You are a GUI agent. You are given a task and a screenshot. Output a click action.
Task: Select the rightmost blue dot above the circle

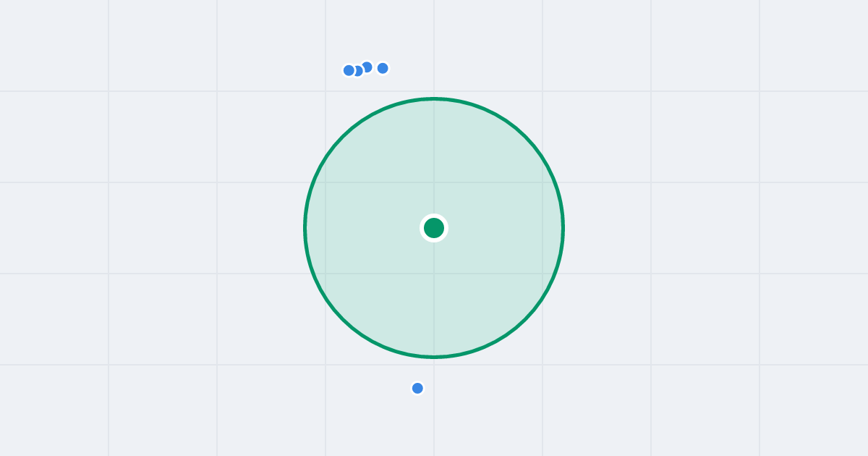click(x=383, y=68)
